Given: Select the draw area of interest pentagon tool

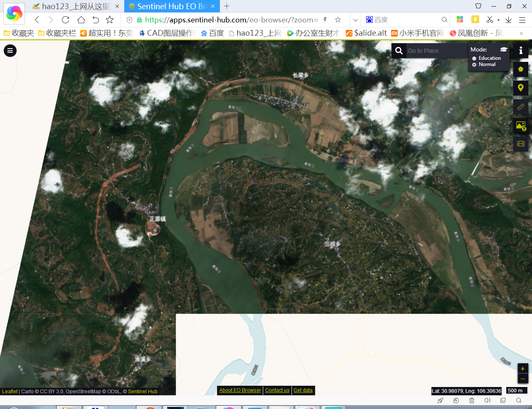Looking at the screenshot, I should click(521, 69).
